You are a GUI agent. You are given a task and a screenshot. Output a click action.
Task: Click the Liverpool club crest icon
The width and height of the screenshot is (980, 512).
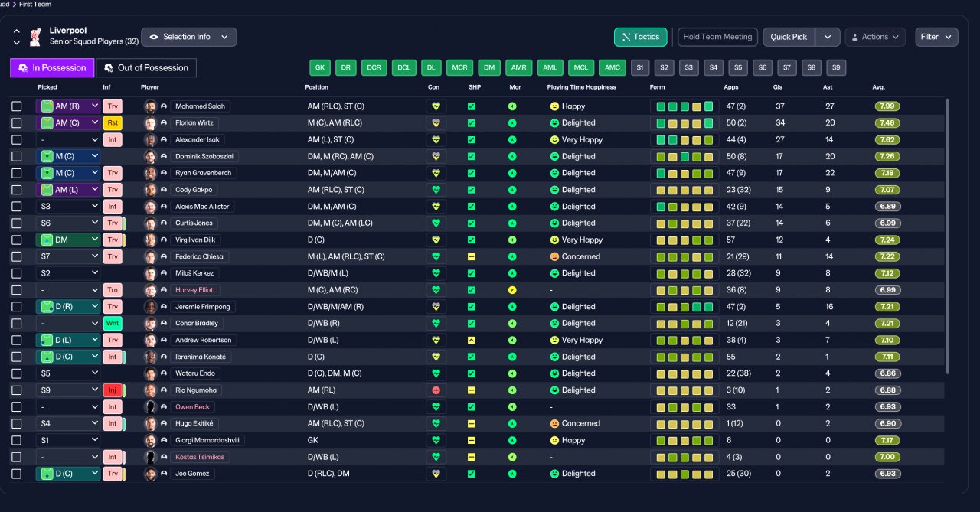[x=34, y=36]
